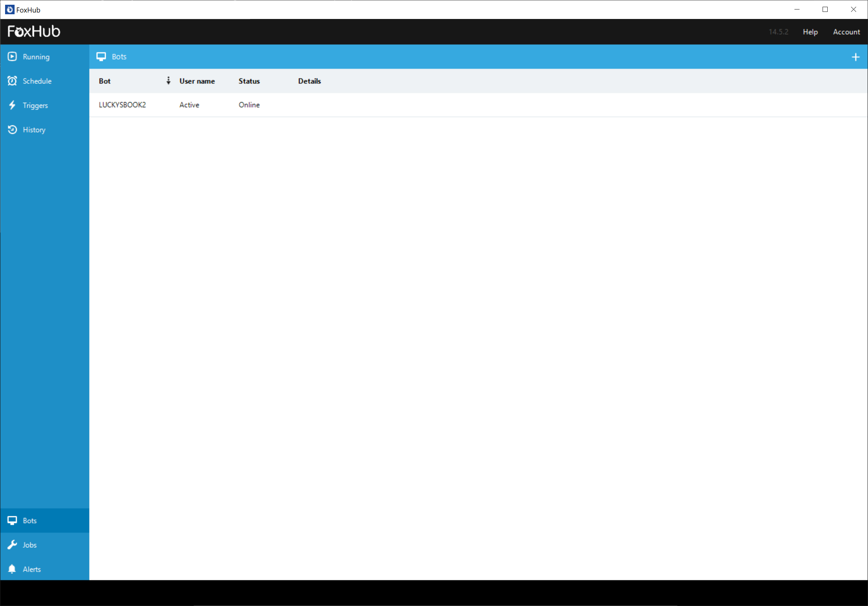Select the Alerts section
Screen dimensions: 868x606
point(32,569)
